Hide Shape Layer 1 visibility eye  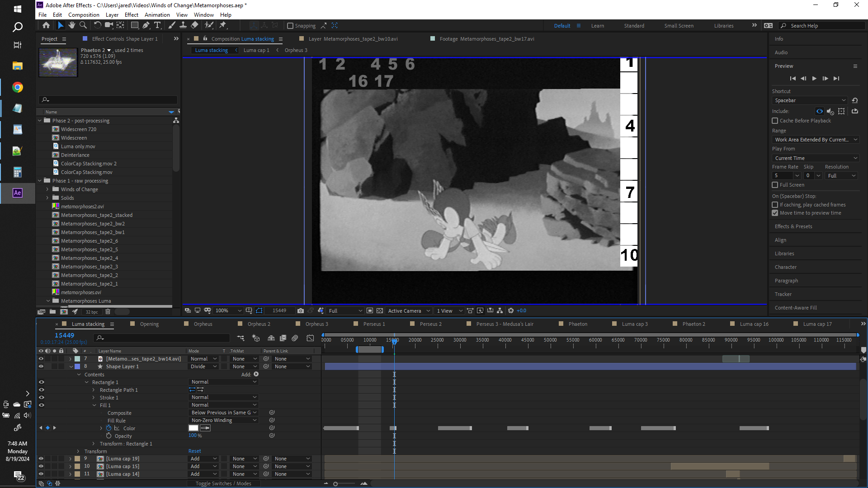(41, 366)
